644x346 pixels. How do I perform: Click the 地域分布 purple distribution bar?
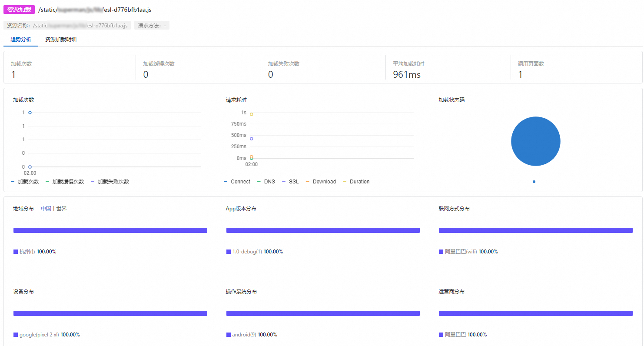click(x=110, y=230)
